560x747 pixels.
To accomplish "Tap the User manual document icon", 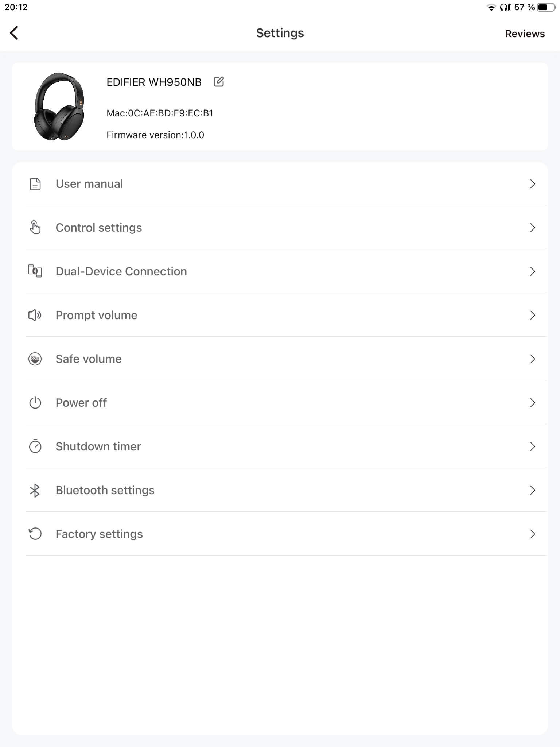I will [35, 184].
